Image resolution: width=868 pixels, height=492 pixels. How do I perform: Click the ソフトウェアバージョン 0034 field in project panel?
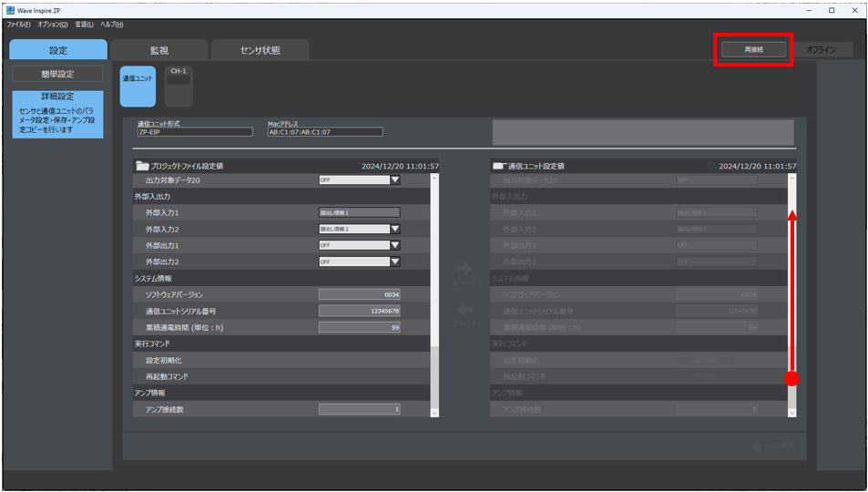point(359,295)
